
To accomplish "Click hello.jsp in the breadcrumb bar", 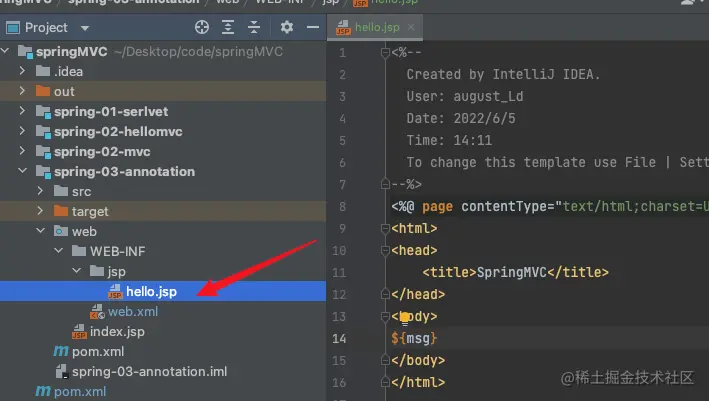I will coord(394,2).
